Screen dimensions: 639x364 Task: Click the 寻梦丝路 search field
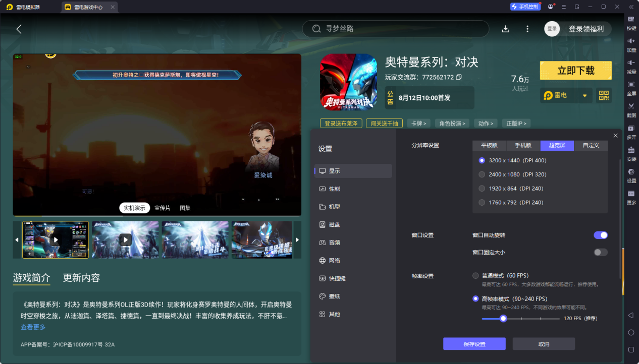click(x=396, y=29)
